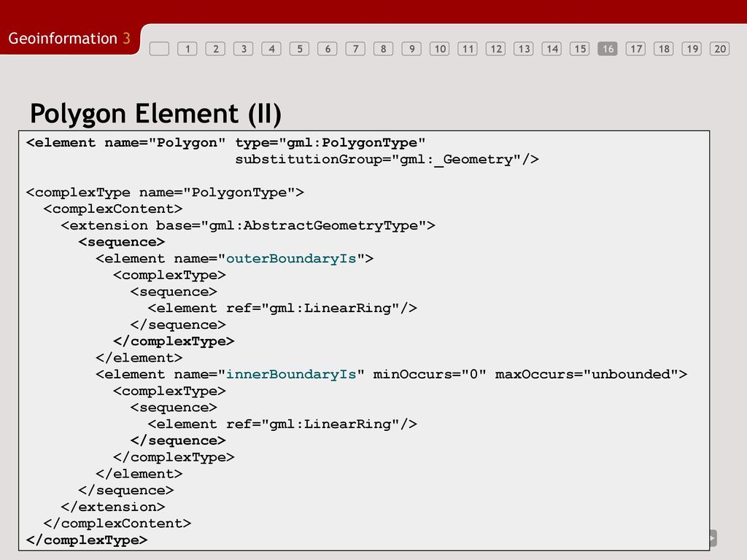Click the maxOccurs="unbounded" attribute
The width and height of the screenshot is (747, 560).
pos(587,374)
